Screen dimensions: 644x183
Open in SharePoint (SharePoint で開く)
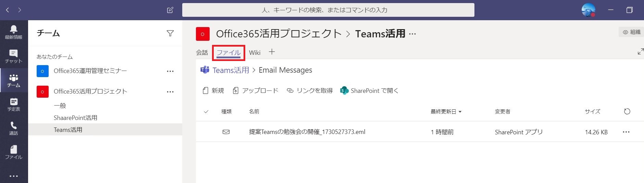point(369,90)
